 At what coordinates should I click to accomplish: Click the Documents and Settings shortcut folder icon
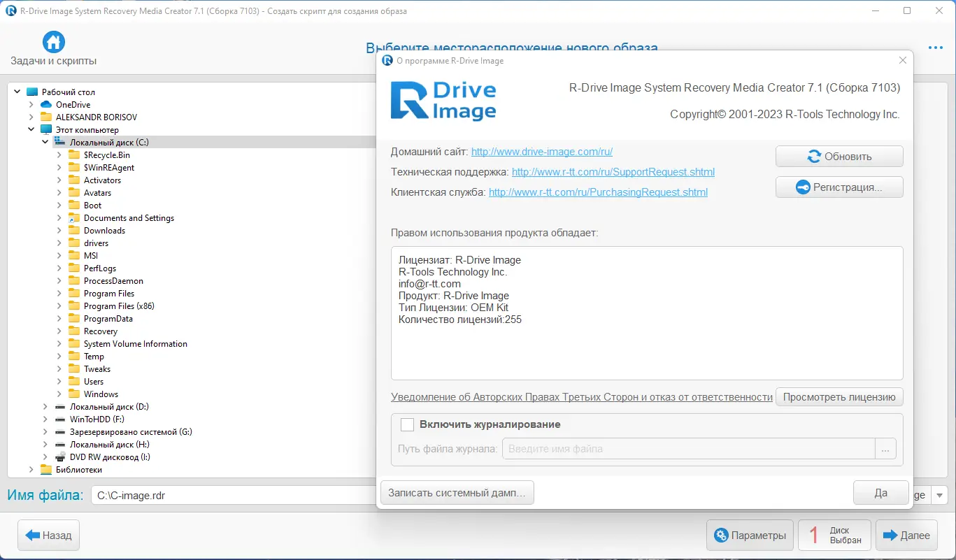74,218
